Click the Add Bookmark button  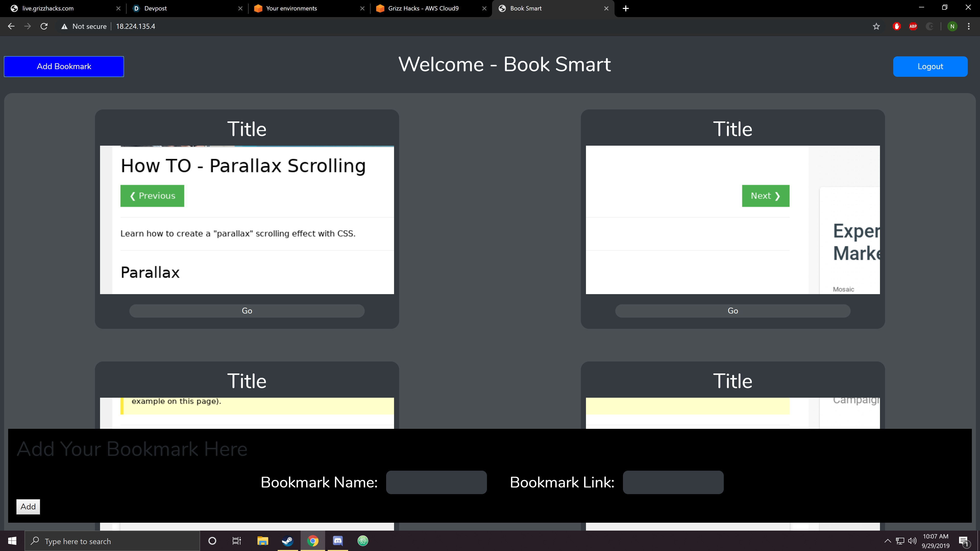tap(64, 67)
